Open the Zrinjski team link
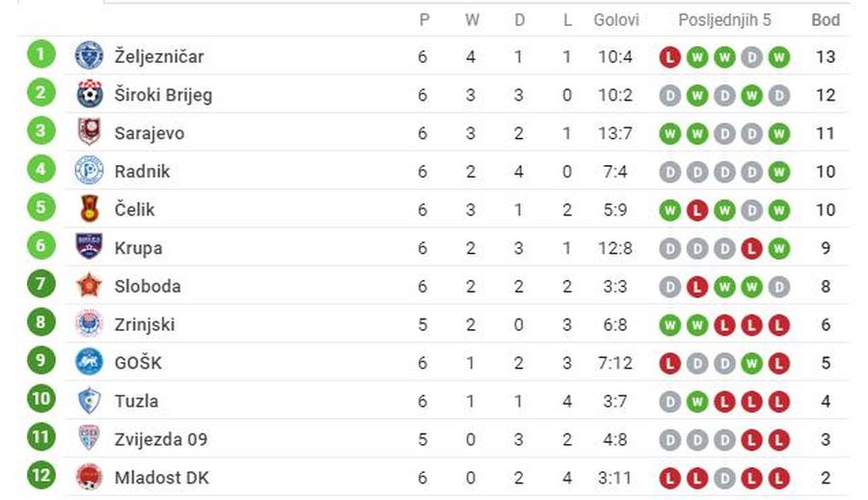Screen dimensions: 868x500 [145, 324]
